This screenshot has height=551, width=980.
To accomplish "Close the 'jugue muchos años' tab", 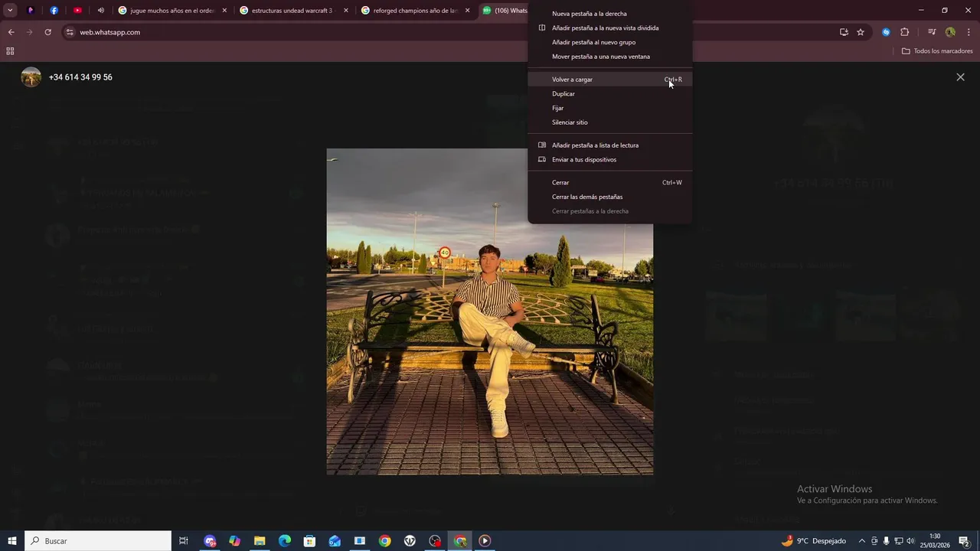I will click(224, 11).
